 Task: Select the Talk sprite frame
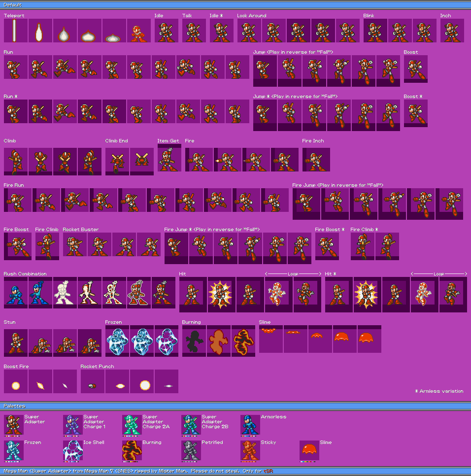pos(194,31)
